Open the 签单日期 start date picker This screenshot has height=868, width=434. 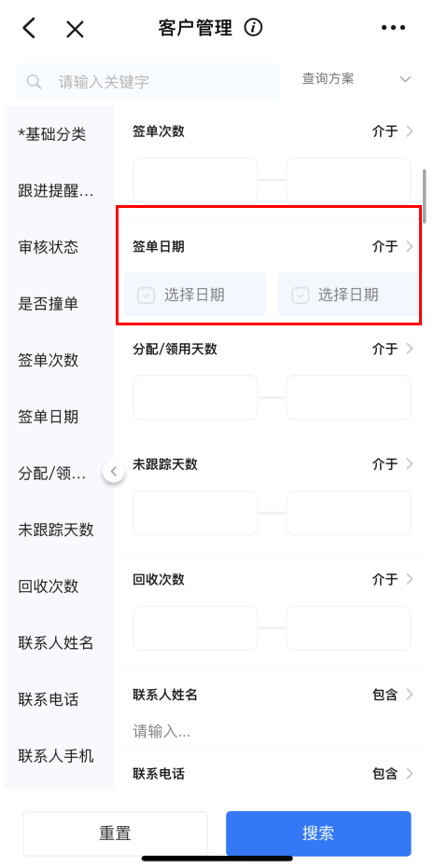click(194, 295)
